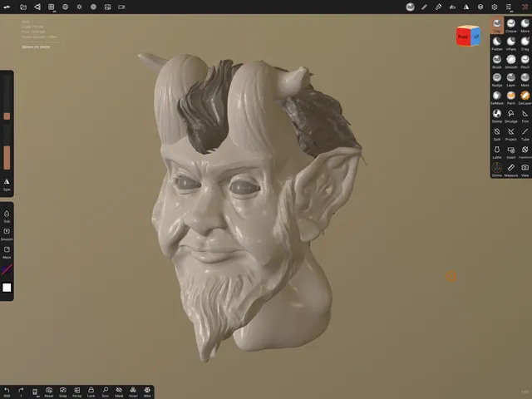
Task: Toggle the Mask shortcut on left panel
Action: pos(7,252)
